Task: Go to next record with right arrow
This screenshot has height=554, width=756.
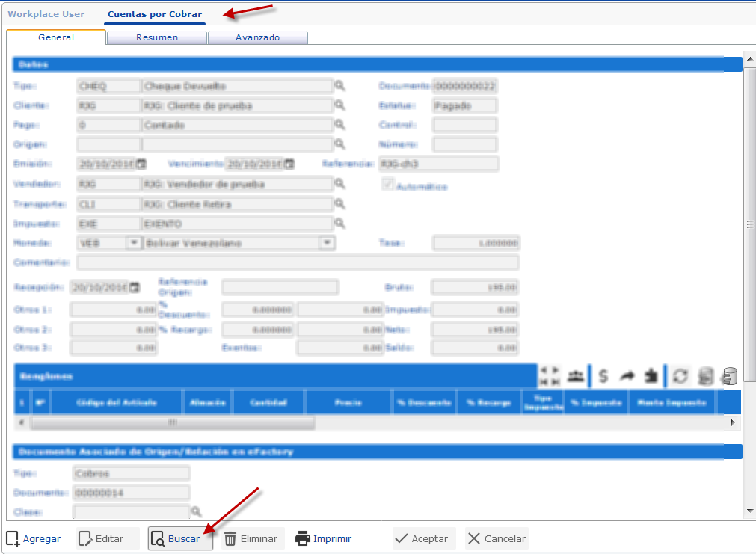Action: click(556, 370)
